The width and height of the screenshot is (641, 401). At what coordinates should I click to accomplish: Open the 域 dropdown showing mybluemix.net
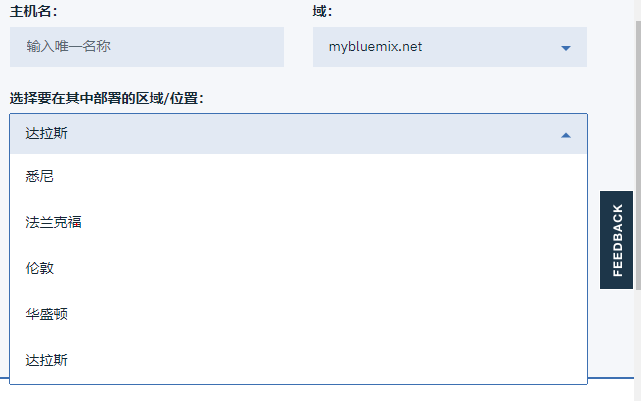(x=450, y=47)
